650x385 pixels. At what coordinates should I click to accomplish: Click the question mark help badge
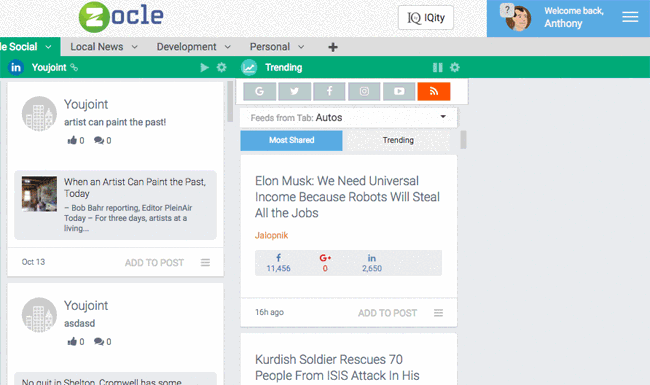click(x=507, y=10)
